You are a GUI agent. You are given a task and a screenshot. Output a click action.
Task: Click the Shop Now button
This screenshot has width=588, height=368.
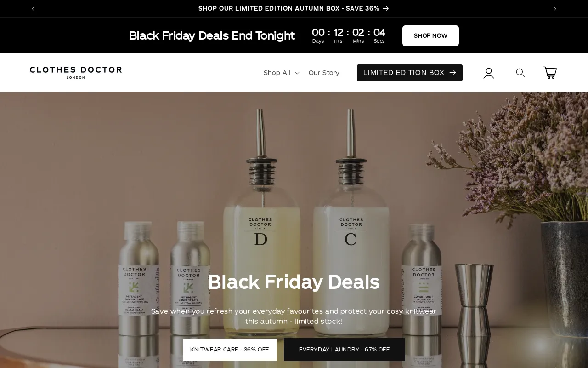coord(430,35)
